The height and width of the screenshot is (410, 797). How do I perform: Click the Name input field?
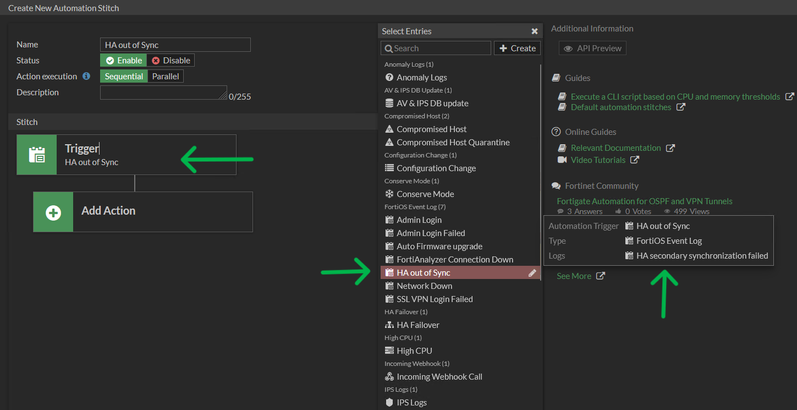175,45
